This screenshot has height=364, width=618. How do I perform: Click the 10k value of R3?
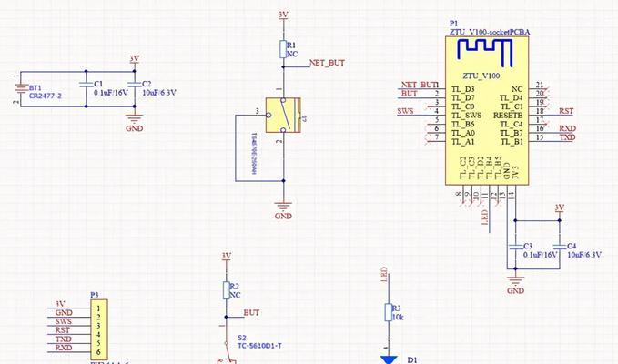coord(398,317)
